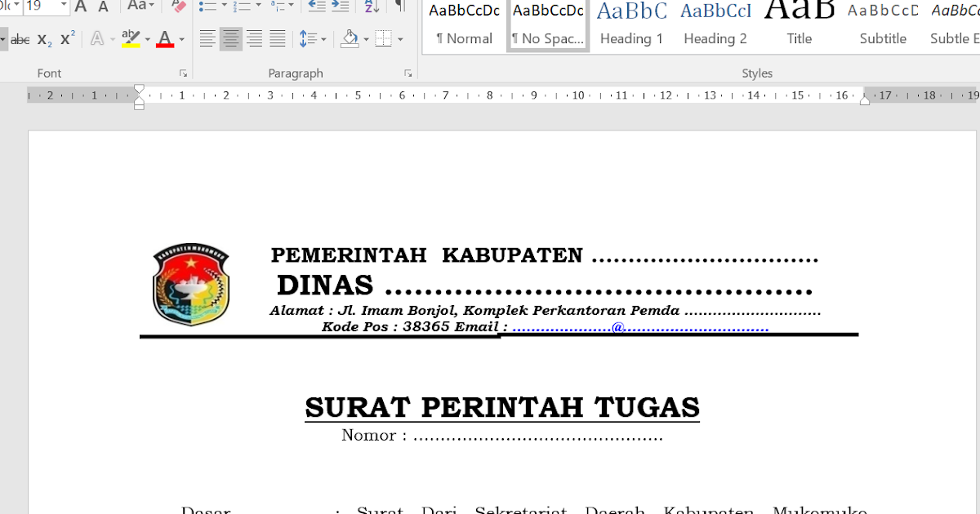Screen dimensions: 980x514
Task: Increase indent of the paragraph
Action: click(x=341, y=6)
